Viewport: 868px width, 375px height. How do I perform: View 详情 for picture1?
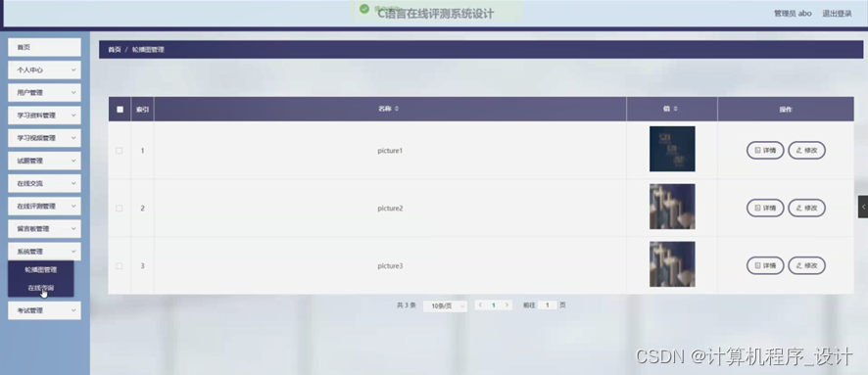pos(765,151)
